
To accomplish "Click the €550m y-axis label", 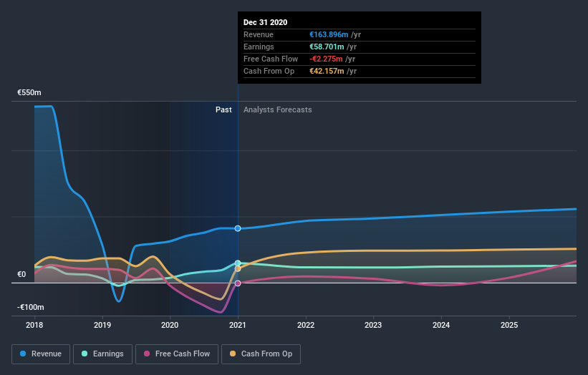I will [x=29, y=92].
